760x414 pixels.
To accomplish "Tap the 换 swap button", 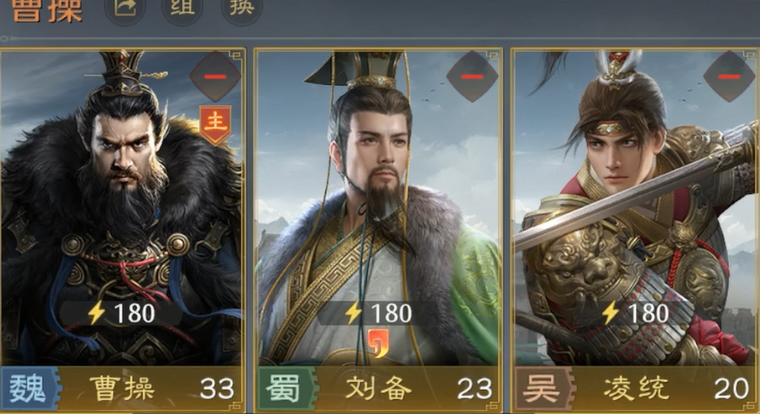I will 241,7.
